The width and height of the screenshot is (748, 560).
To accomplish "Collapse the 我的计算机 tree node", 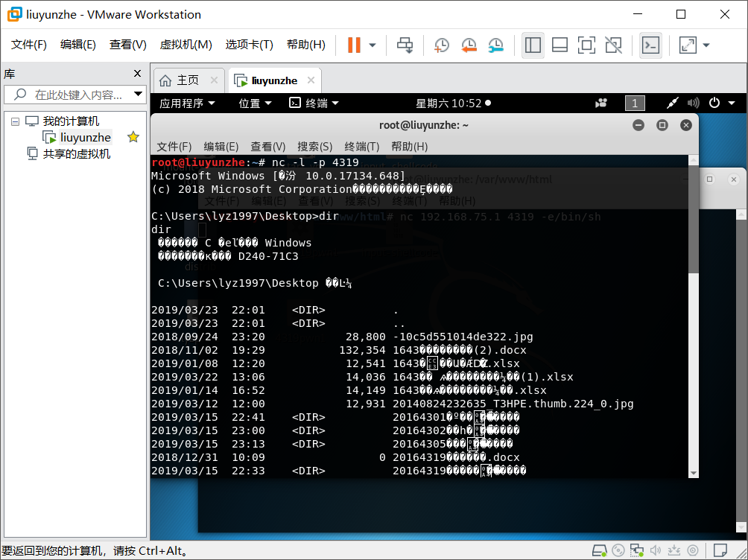I will tap(15, 121).
